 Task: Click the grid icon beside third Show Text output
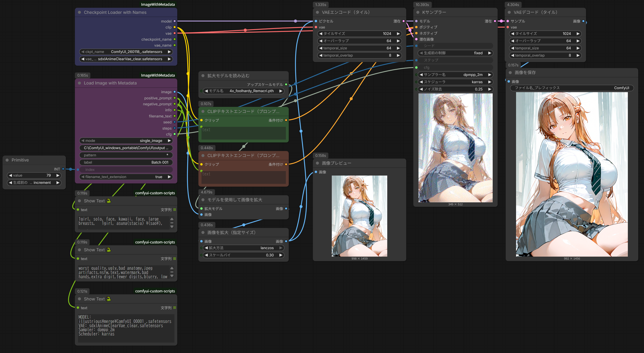(174, 308)
